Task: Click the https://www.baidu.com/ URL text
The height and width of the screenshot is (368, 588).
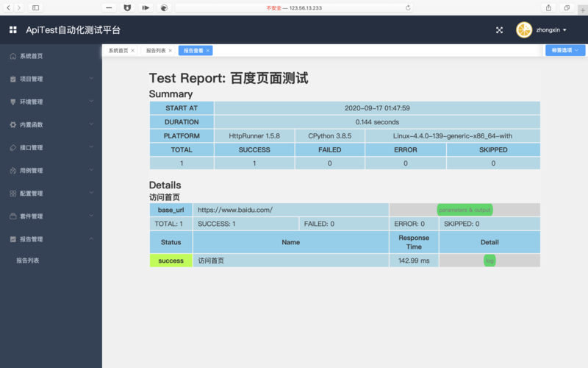Action: point(235,210)
